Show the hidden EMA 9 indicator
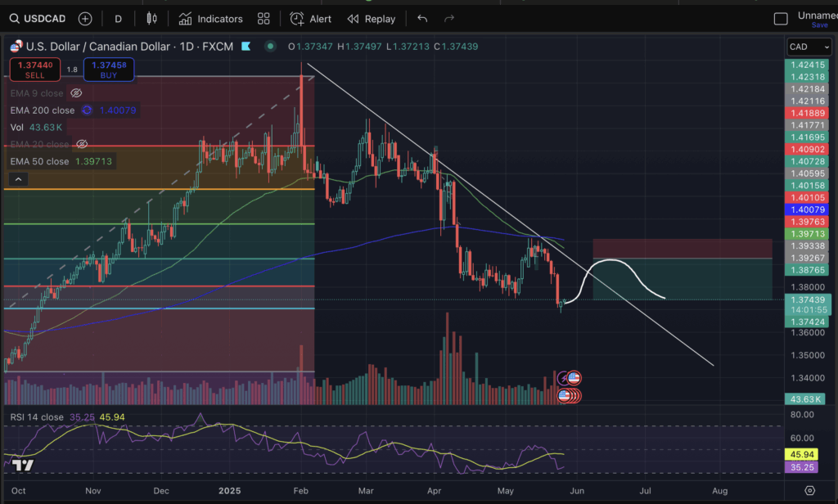The height and width of the screenshot is (504, 838). pyautogui.click(x=77, y=93)
